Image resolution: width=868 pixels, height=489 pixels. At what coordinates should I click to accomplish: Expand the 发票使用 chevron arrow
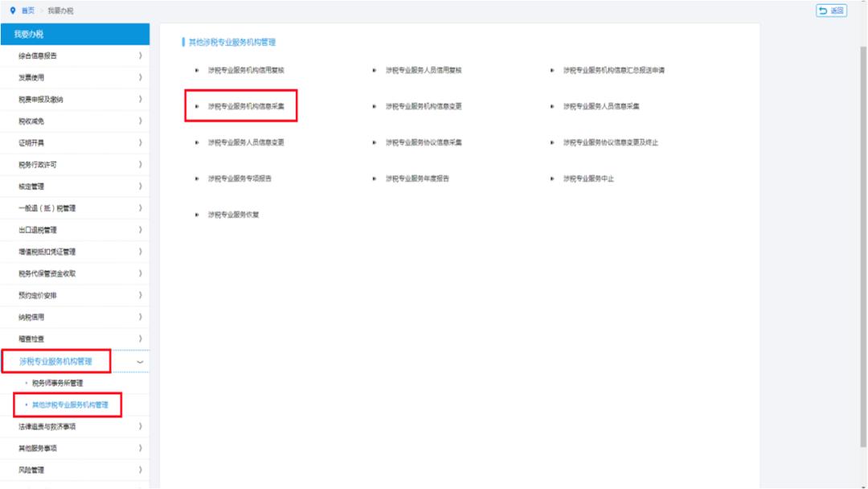(x=140, y=77)
